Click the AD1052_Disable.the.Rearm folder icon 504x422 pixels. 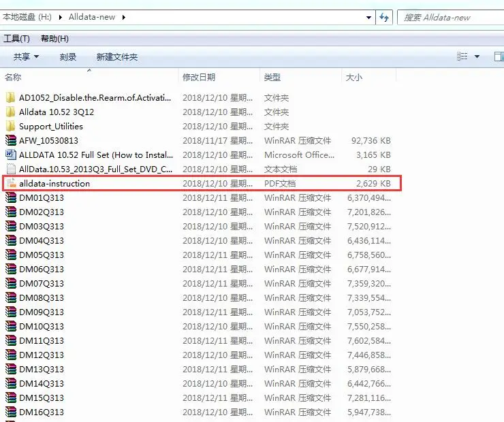click(10, 97)
